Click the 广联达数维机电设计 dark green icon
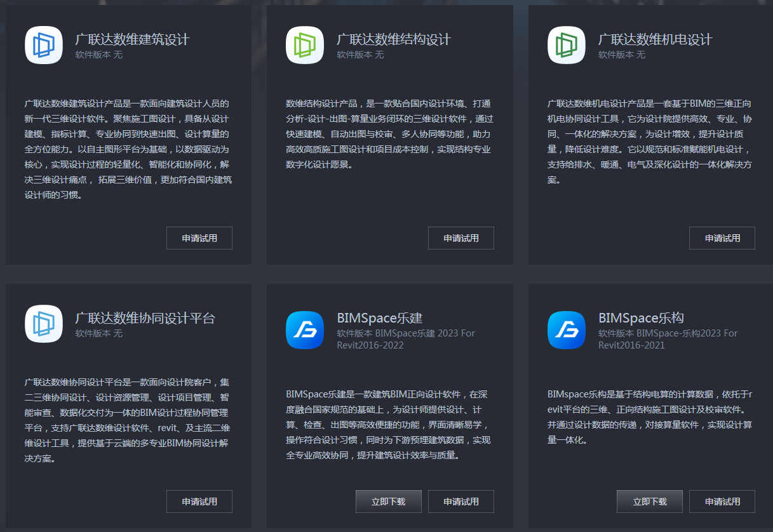Image resolution: width=773 pixels, height=532 pixels. (x=567, y=45)
